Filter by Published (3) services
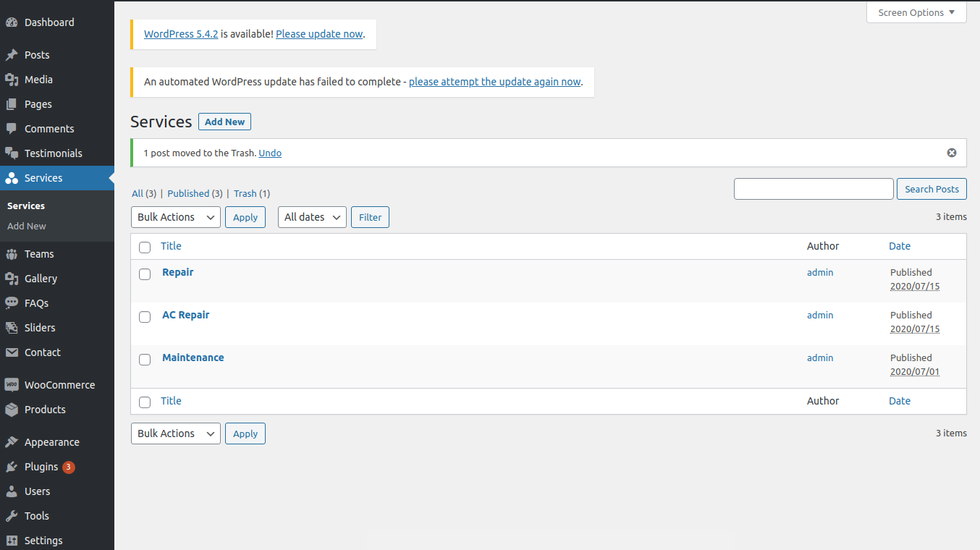Screen dimensions: 980x550 (195, 193)
